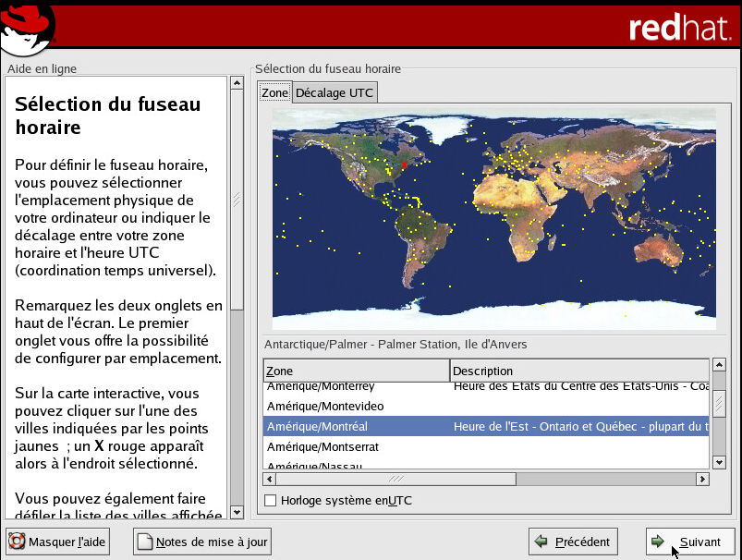Sort list by Zone column header
This screenshot has height=560, width=742.
coord(356,371)
